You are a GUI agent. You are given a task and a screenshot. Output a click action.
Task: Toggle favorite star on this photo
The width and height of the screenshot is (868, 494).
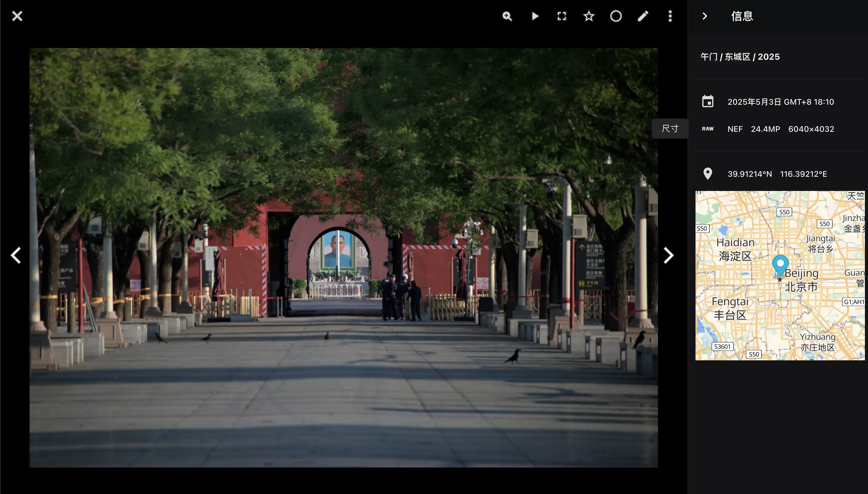(x=589, y=16)
